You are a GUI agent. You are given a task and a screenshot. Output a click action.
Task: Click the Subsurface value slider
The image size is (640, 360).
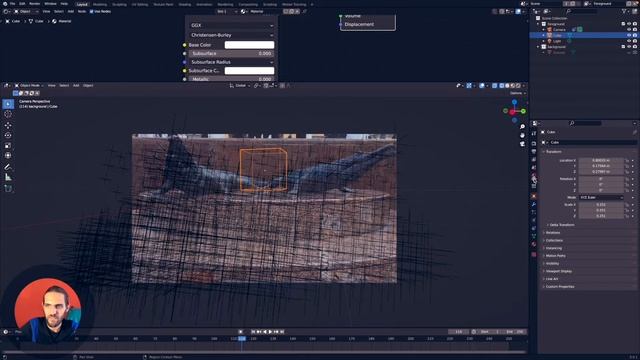(x=232, y=53)
